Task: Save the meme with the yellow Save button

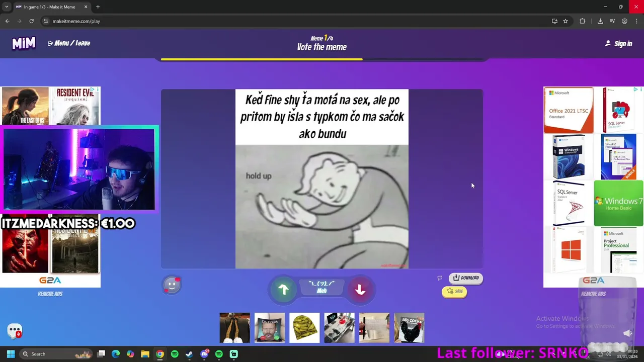Action: coord(454,291)
